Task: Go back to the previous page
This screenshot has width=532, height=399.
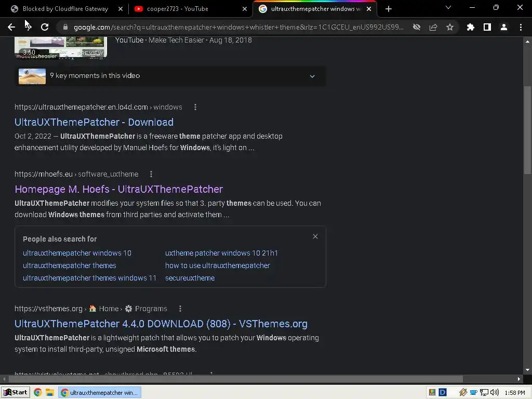Action: coord(11,27)
